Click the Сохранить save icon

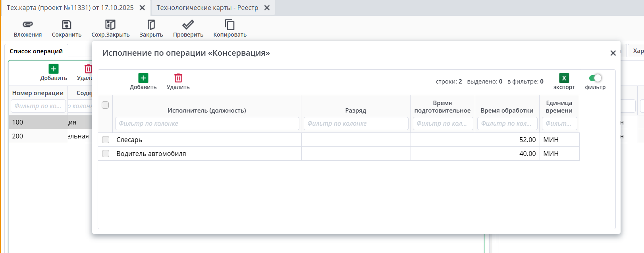[x=67, y=25]
